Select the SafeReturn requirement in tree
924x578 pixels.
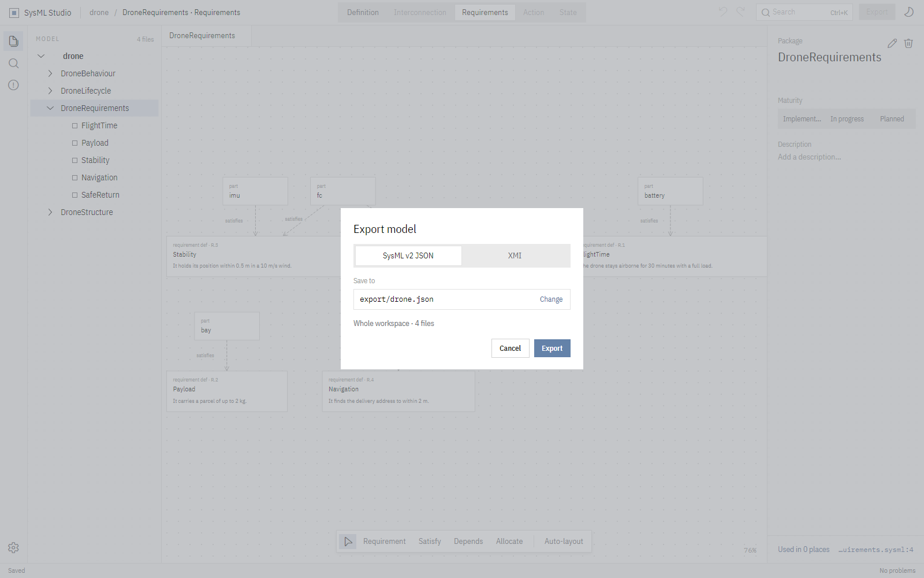94,195
